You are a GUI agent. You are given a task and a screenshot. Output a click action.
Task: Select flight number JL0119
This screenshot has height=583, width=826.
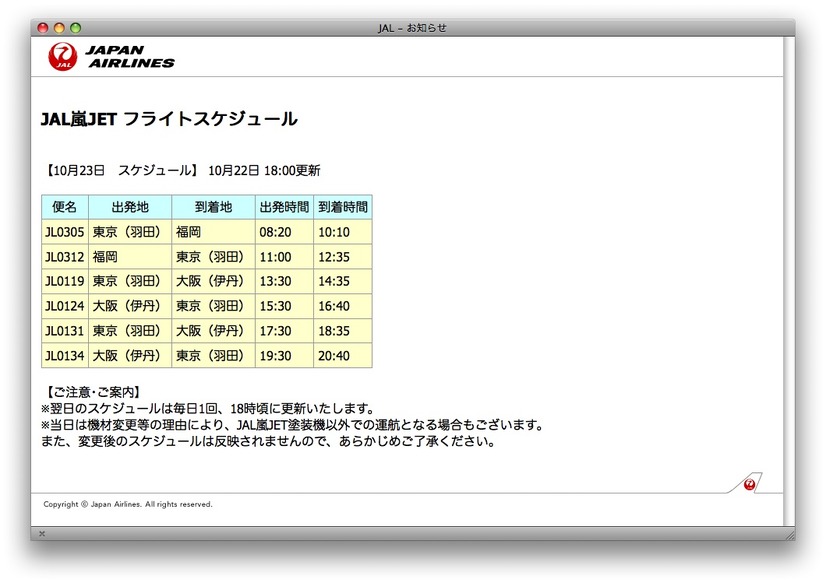click(x=64, y=281)
